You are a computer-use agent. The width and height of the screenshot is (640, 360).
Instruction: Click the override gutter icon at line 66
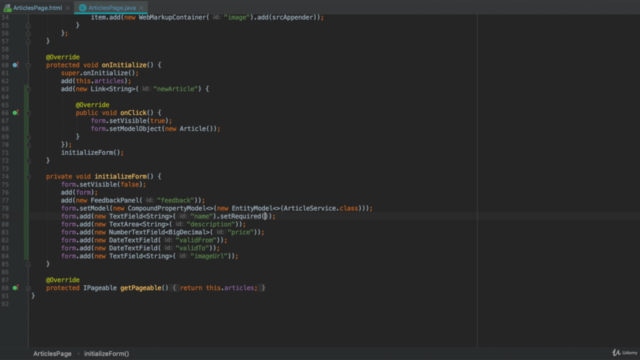16,113
